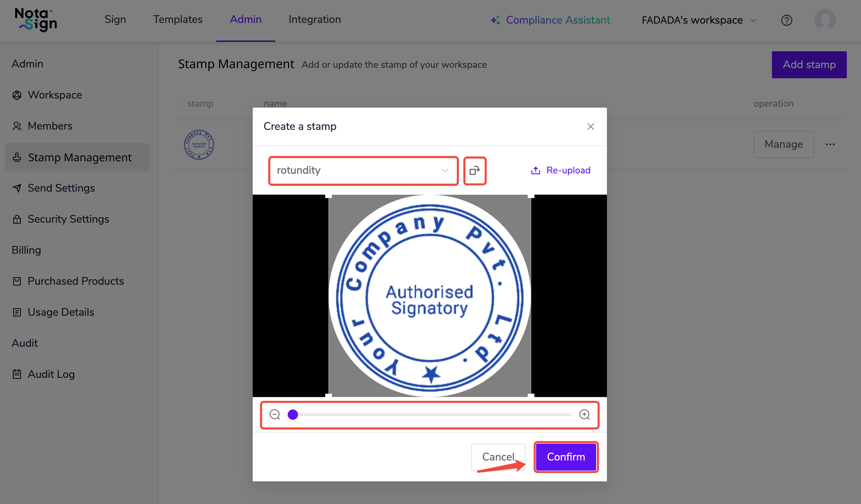The width and height of the screenshot is (861, 504).
Task: Open the Sign tab
Action: point(115,19)
